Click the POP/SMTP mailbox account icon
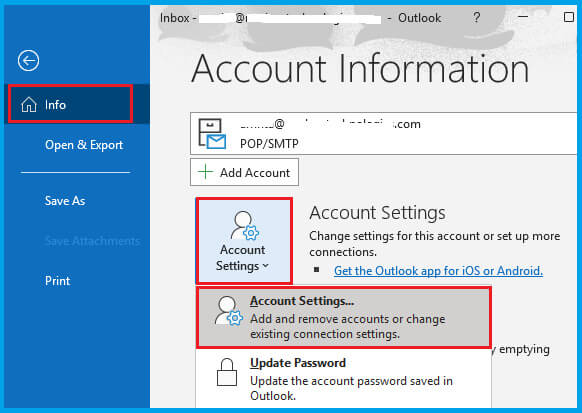582x413 pixels. point(212,134)
